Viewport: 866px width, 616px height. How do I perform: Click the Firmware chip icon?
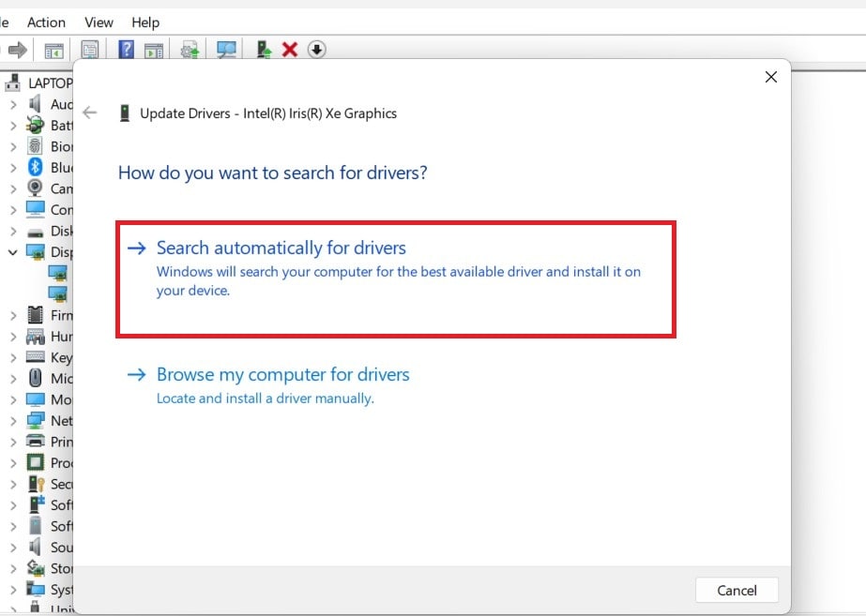click(x=35, y=315)
